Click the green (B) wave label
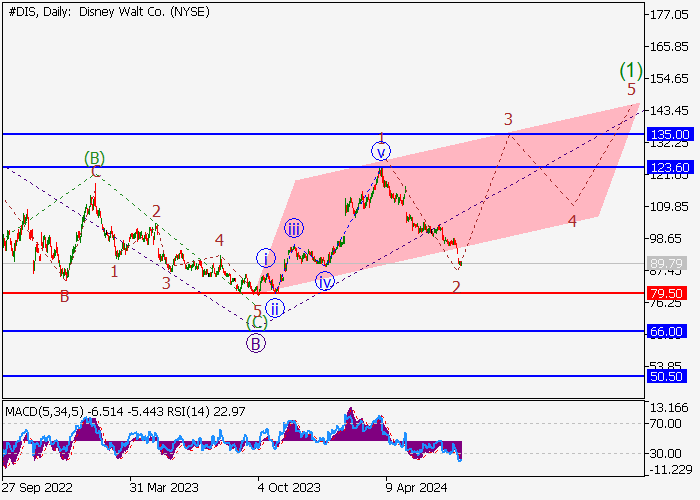Image resolution: width=700 pixels, height=500 pixels. [x=94, y=158]
